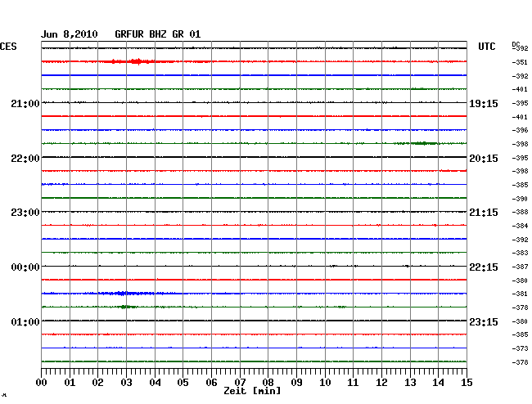Click the blue seismic burst near minute 03

pyautogui.click(x=126, y=293)
